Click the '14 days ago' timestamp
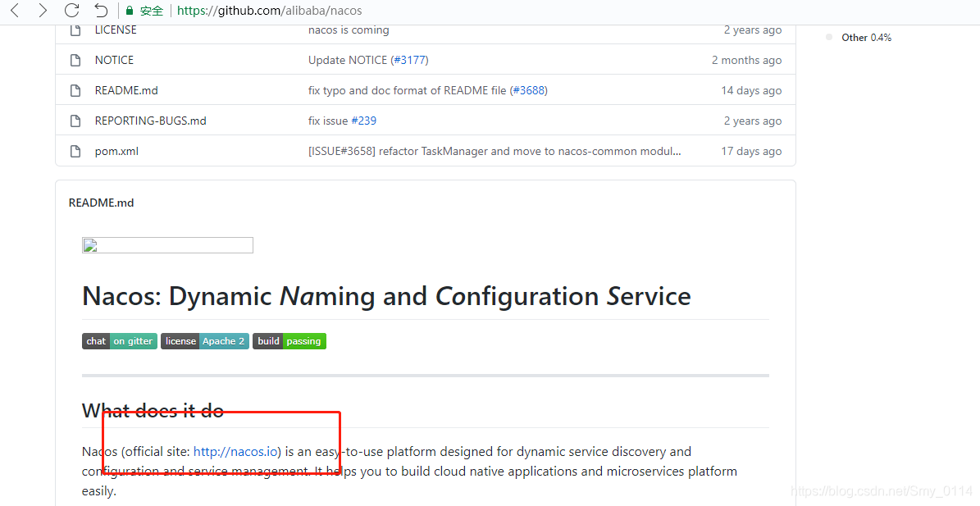 (x=751, y=90)
